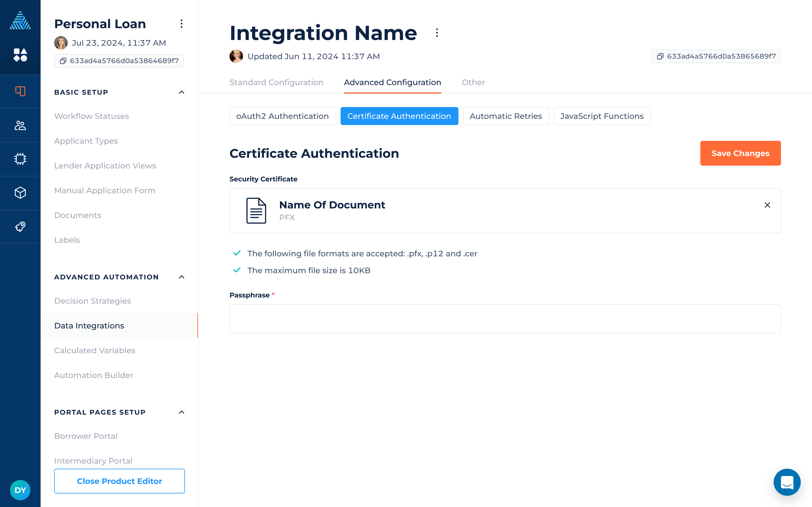Click the rocket icon in sidebar
This screenshot has height=507, width=812.
click(20, 227)
